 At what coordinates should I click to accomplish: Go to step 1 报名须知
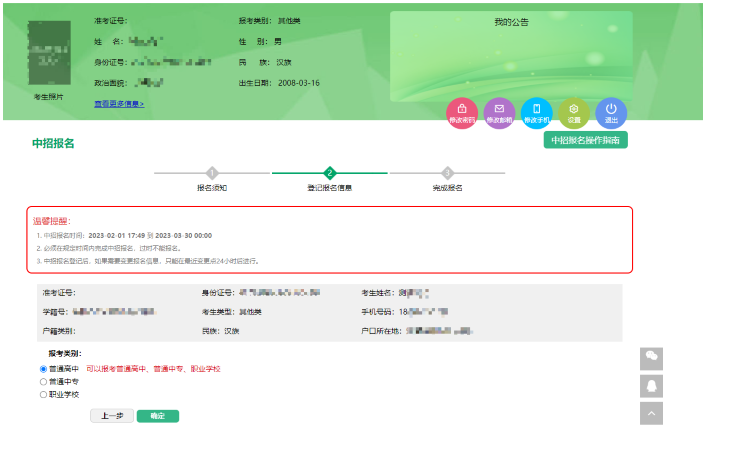[x=212, y=173]
